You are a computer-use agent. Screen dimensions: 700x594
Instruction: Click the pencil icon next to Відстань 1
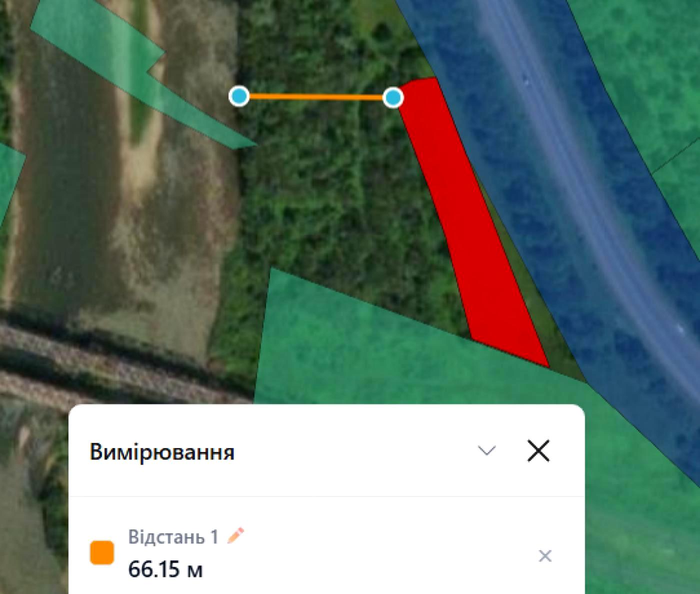(x=236, y=535)
